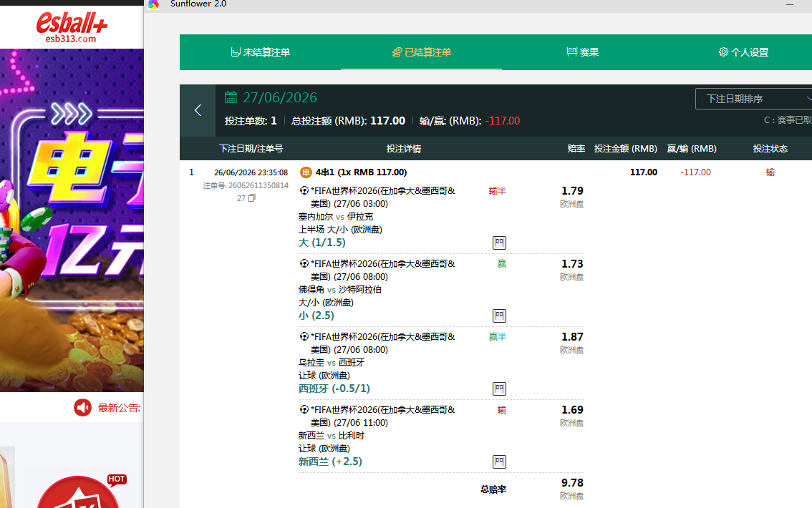Viewport: 812px width, 508px height.
Task: Minimize the Sunflower 2.0 window
Action: [x=790, y=4]
